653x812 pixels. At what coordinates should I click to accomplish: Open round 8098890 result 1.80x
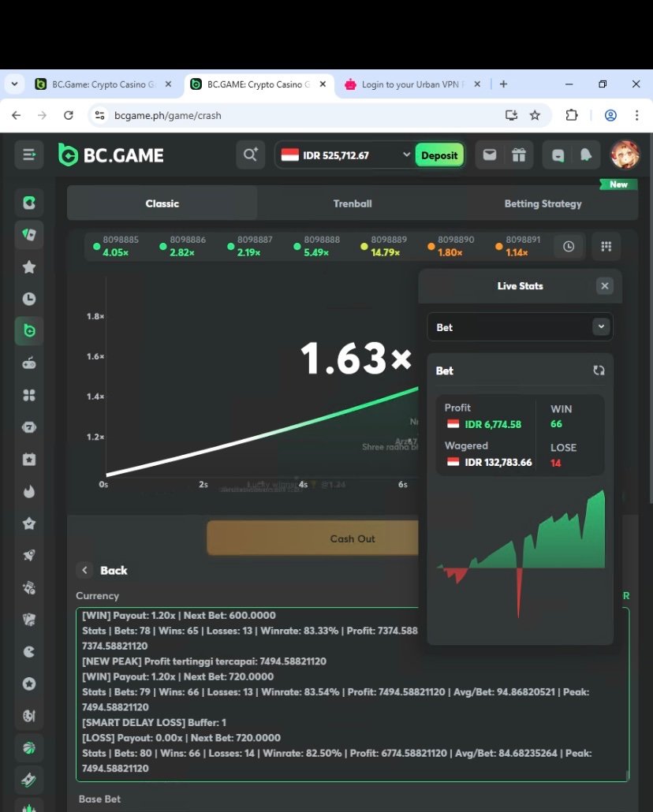[450, 246]
